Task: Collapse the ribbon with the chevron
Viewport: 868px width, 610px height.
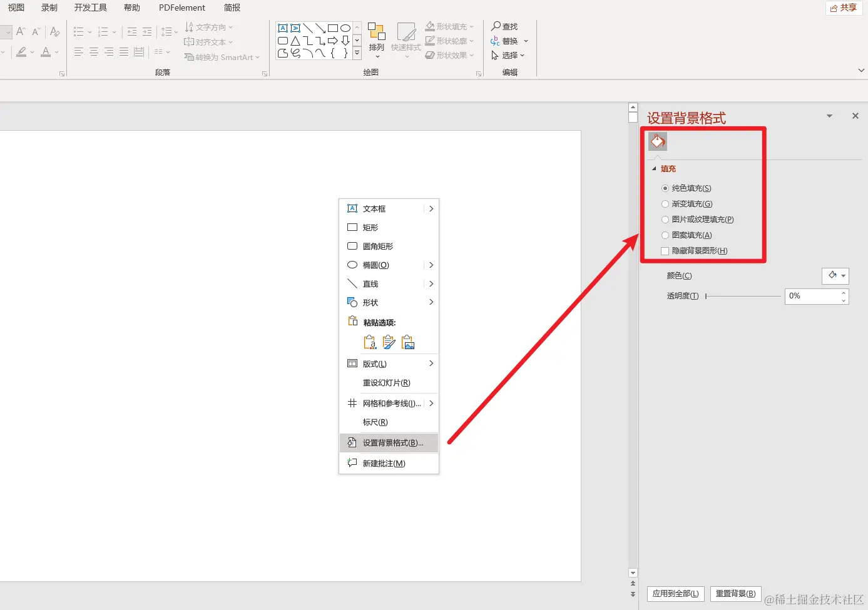Action: [861, 71]
